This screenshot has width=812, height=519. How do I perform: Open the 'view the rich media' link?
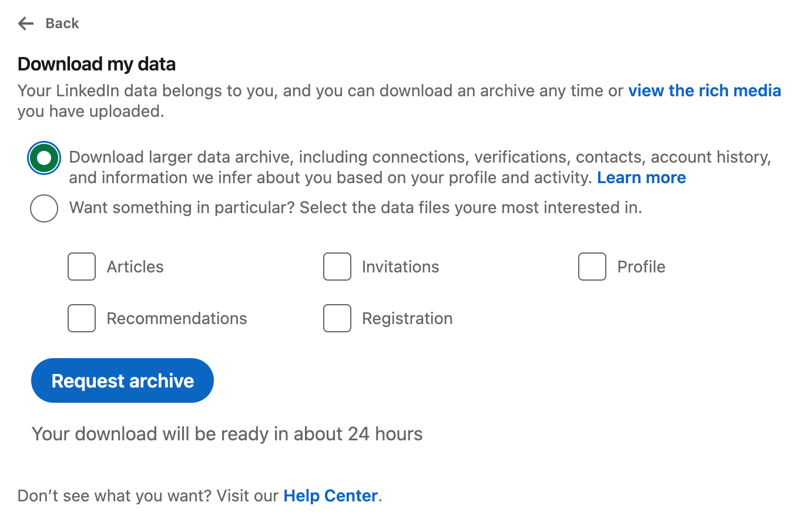704,90
